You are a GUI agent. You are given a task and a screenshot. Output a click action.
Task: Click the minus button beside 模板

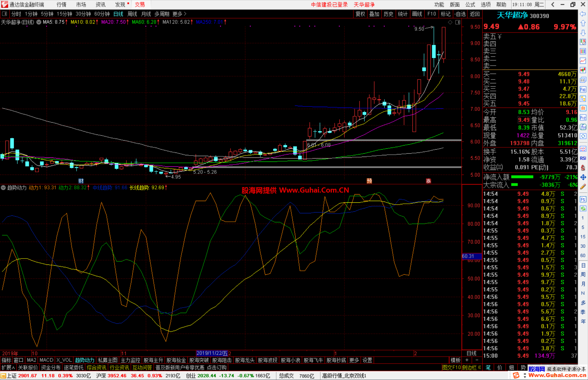477,360
